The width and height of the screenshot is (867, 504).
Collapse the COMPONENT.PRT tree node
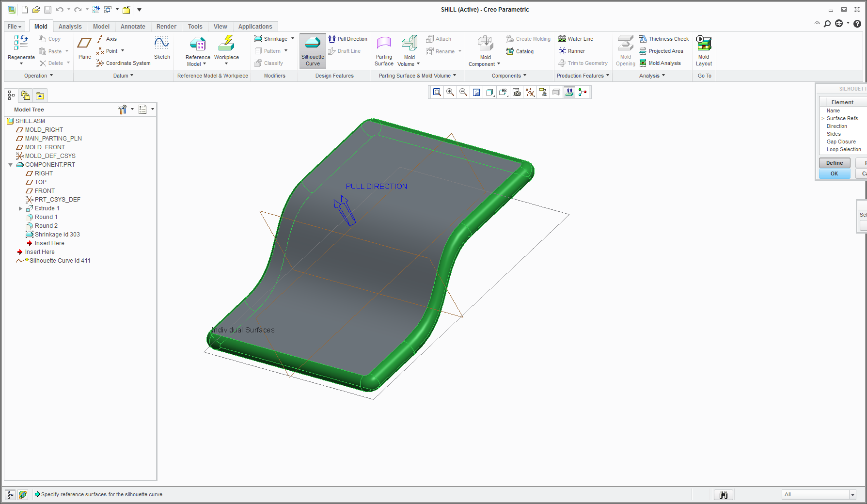pos(11,165)
